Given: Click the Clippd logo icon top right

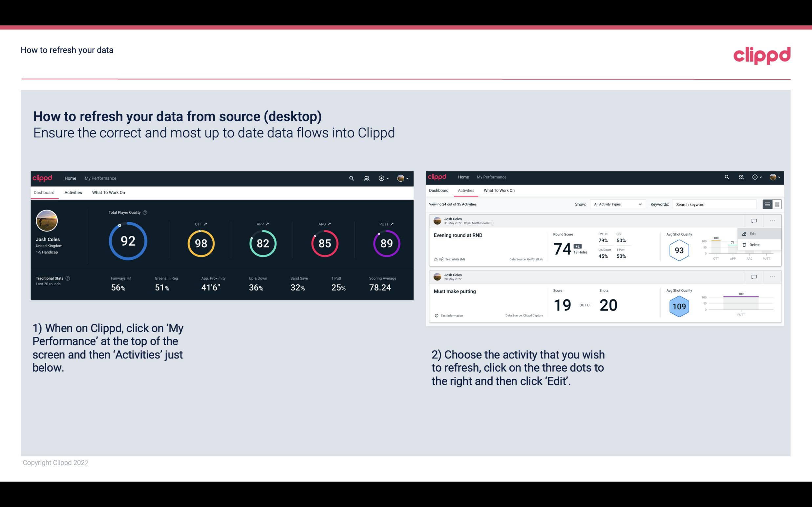Looking at the screenshot, I should (762, 55).
